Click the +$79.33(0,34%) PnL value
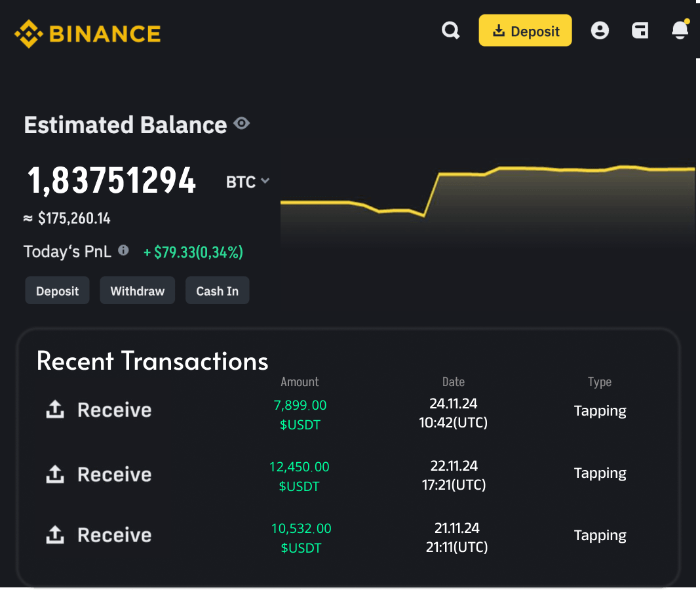Image resolution: width=700 pixels, height=590 pixels. [193, 252]
